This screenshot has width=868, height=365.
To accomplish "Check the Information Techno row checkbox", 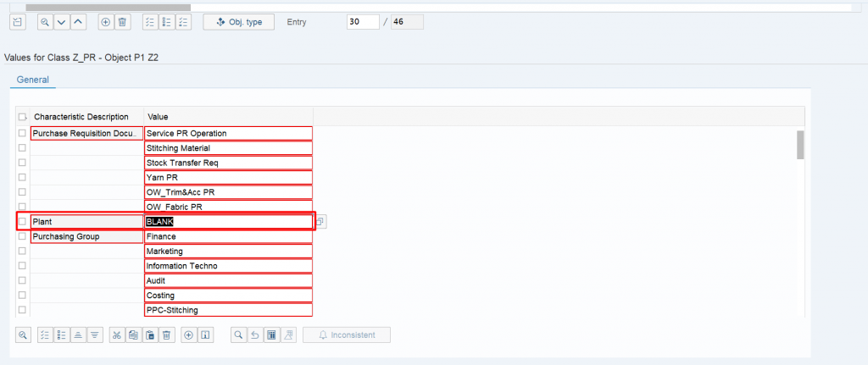I will [x=22, y=266].
